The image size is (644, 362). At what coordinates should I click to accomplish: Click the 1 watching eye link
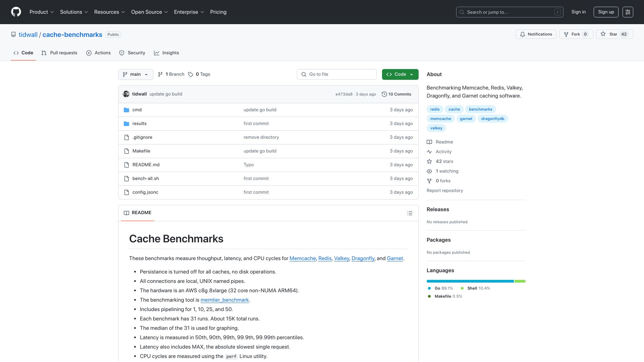(x=442, y=171)
